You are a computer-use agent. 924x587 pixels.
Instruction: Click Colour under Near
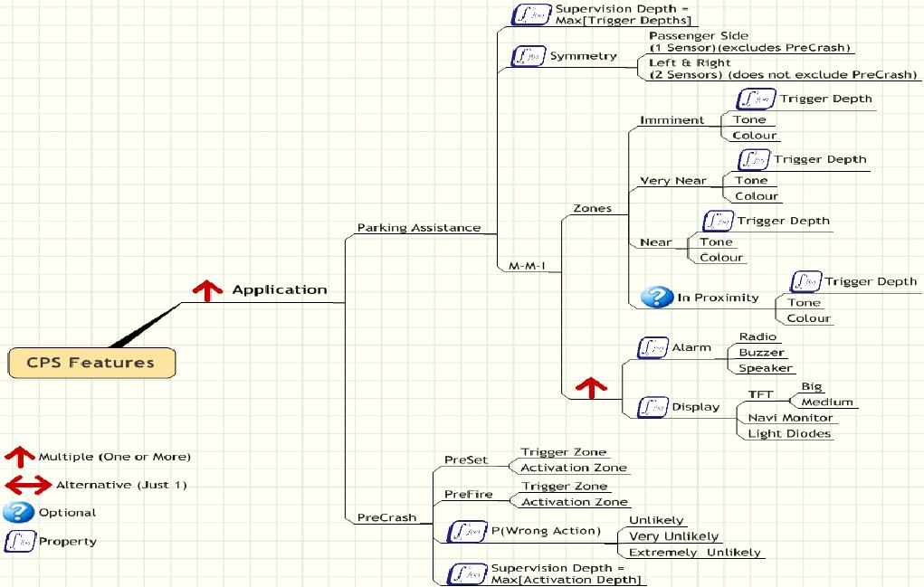pyautogui.click(x=721, y=257)
